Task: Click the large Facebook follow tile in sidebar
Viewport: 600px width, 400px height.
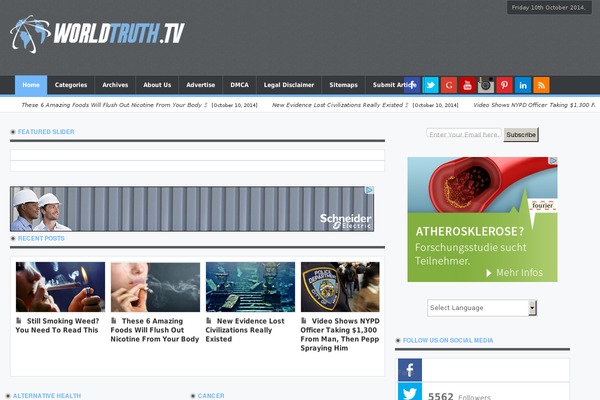Action: (410, 370)
